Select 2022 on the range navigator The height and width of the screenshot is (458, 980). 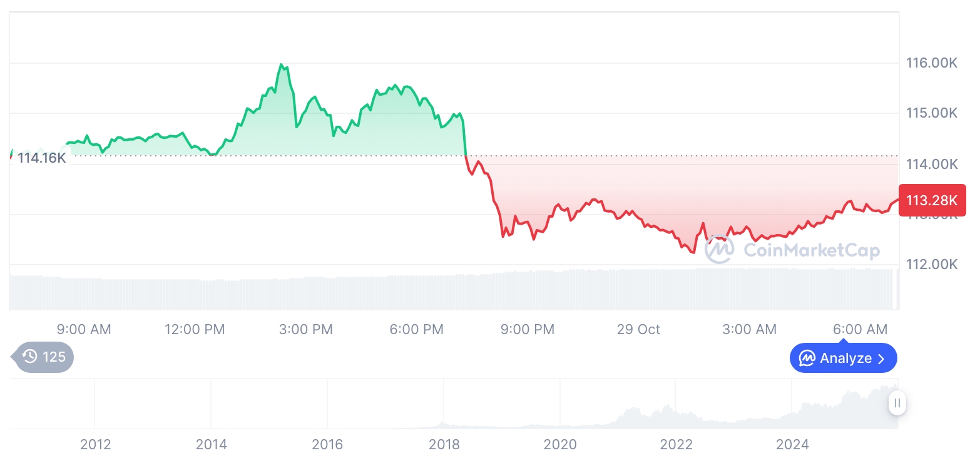tap(676, 444)
